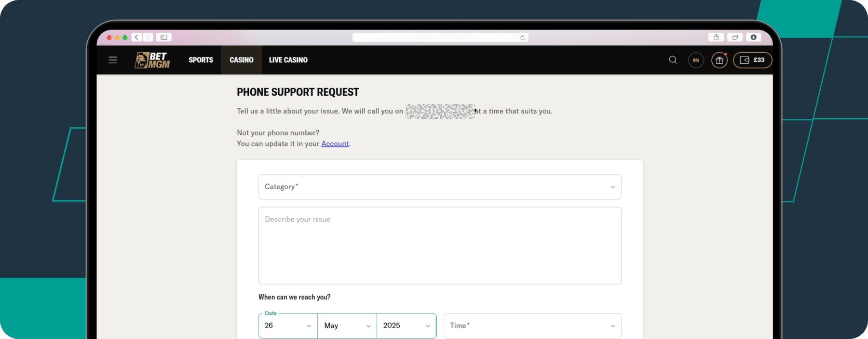Open the year dropdown showing 2025
Image resolution: width=868 pixels, height=339 pixels.
point(407,325)
